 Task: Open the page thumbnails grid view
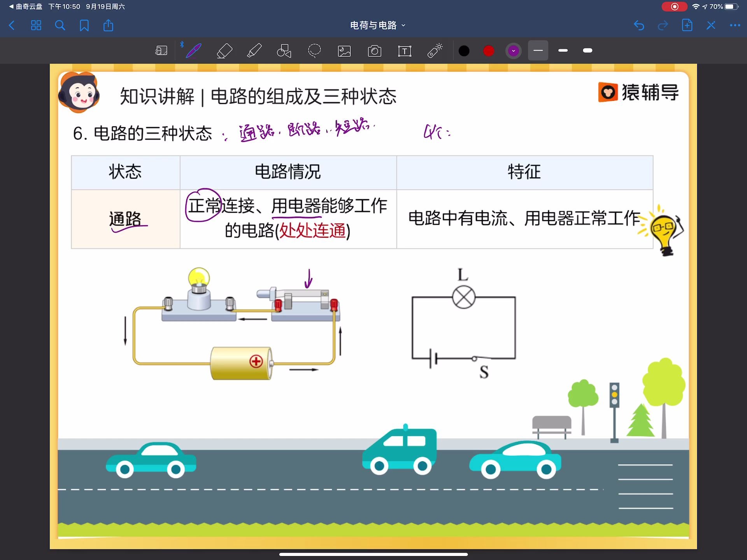coord(36,25)
